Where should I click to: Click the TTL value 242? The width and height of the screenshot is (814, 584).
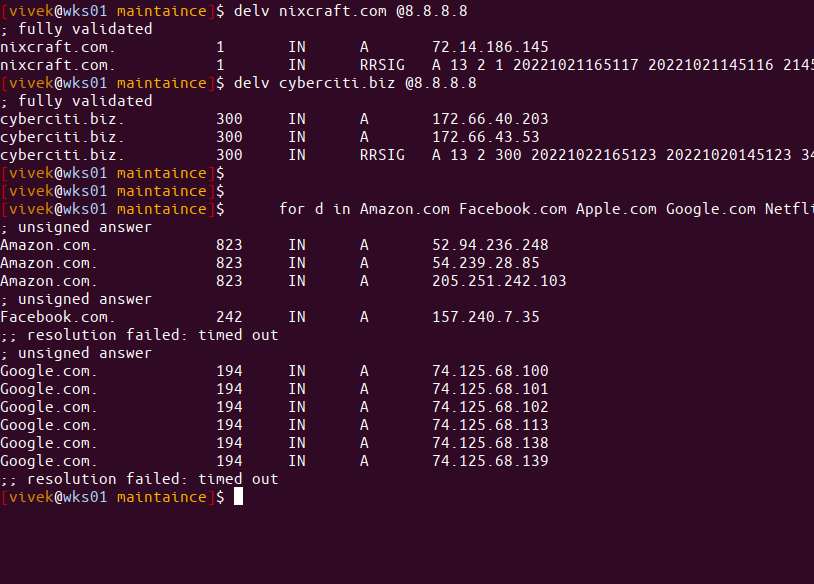point(229,317)
